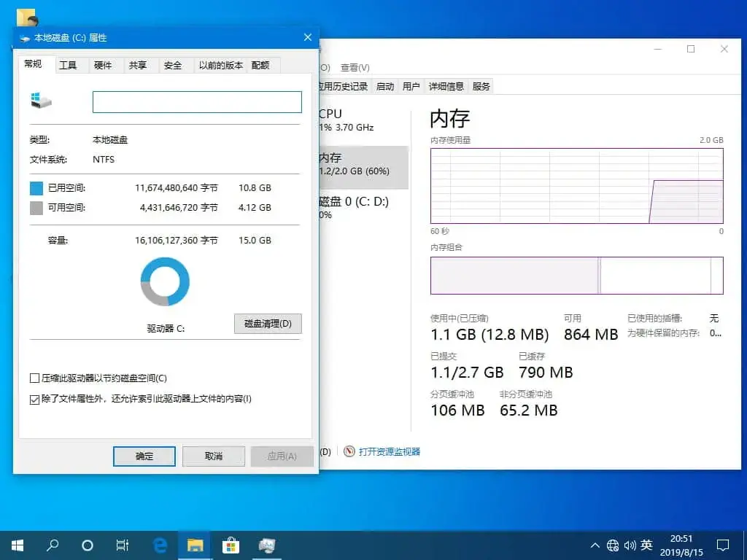Launch Microsoft Edge from taskbar

click(x=160, y=545)
